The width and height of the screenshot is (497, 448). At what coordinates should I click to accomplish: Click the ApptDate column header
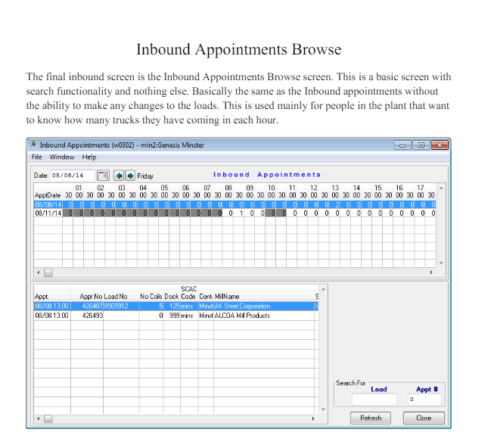click(x=48, y=195)
